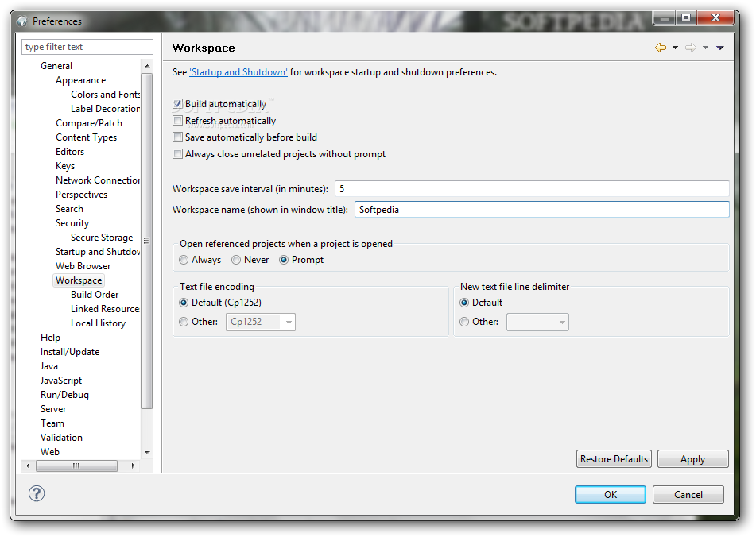Select Validation preferences category
This screenshot has width=756, height=537.
(x=61, y=438)
